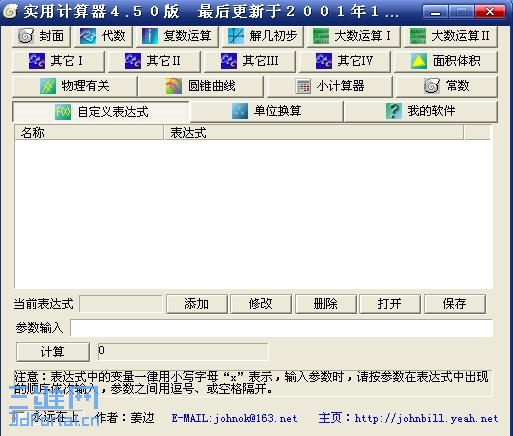Close the 实用计算器 window
Viewport: 513px width, 436px height.
tap(490, 12)
